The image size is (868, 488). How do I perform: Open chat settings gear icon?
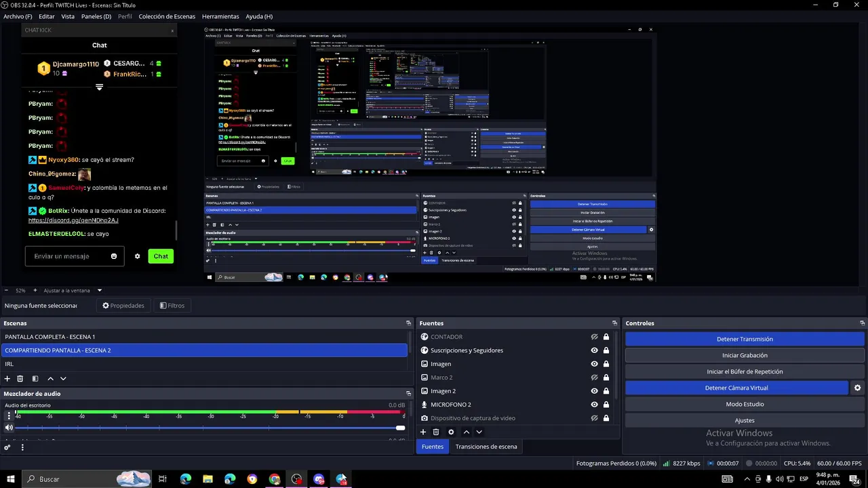pyautogui.click(x=138, y=256)
